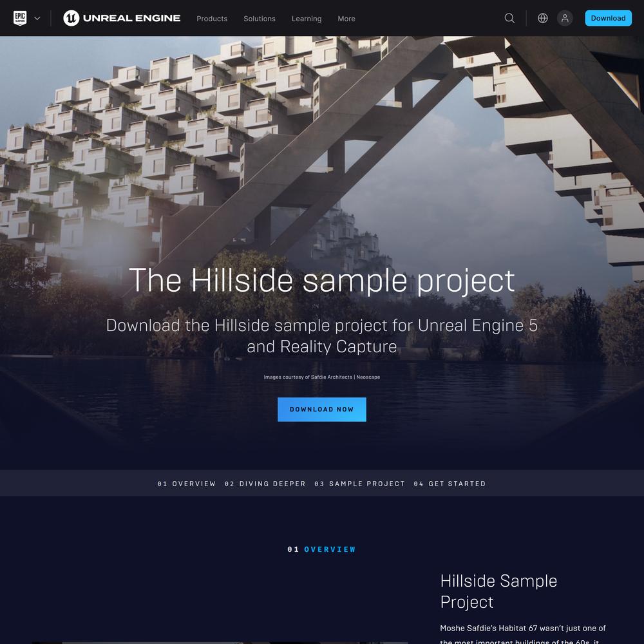Screen dimensions: 644x644
Task: Open language selector globe icon
Action: [542, 18]
